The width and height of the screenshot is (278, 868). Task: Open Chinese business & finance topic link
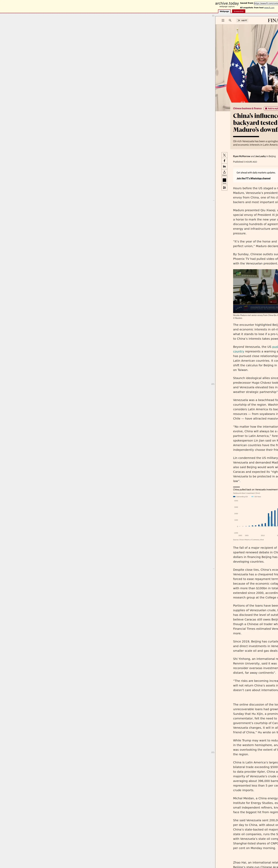coord(247,108)
